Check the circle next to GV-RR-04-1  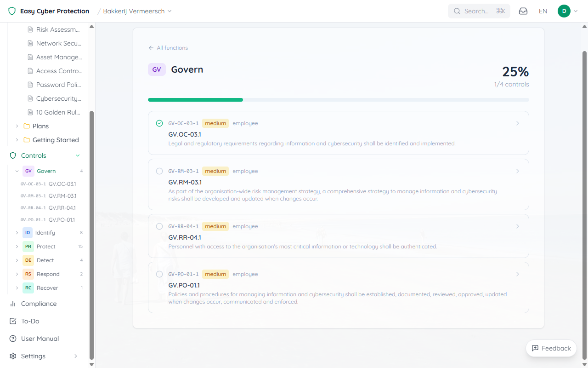pos(159,226)
